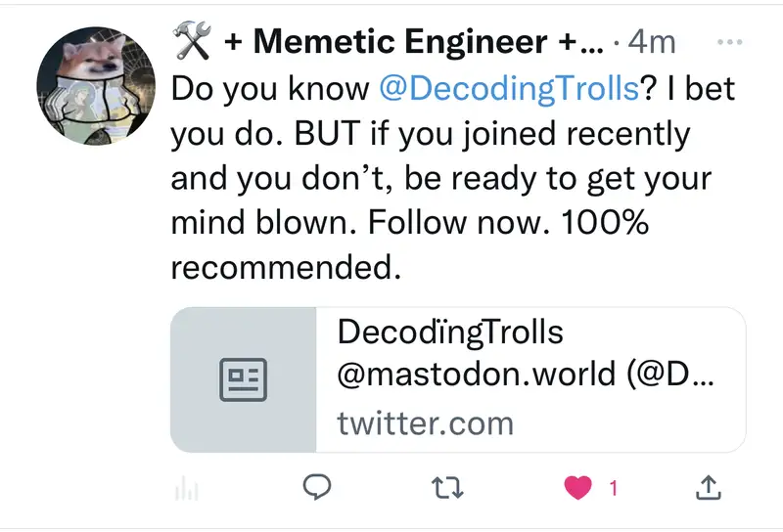783x532 pixels.
Task: Click the Memetic Engineer display name
Action: click(x=399, y=42)
